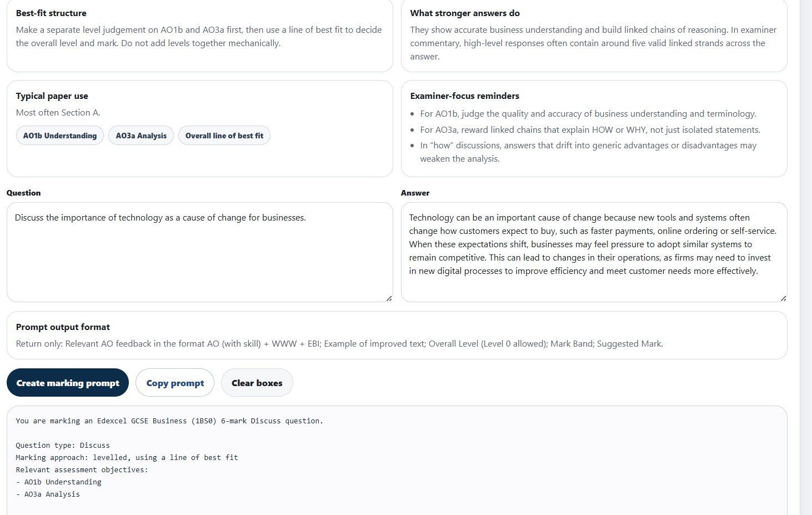
Task: Click the Typical paper use heading
Action: coord(52,96)
